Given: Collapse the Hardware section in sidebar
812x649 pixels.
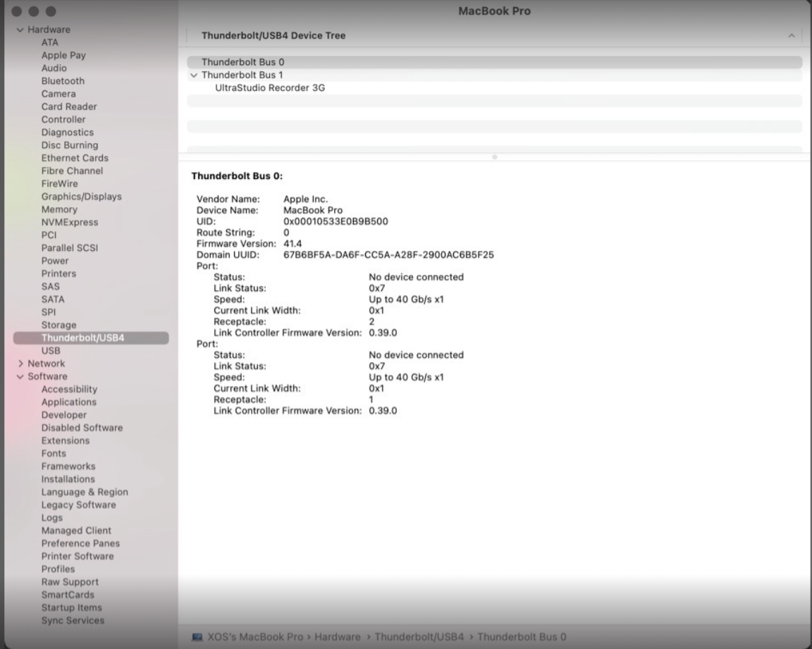Looking at the screenshot, I should [20, 30].
